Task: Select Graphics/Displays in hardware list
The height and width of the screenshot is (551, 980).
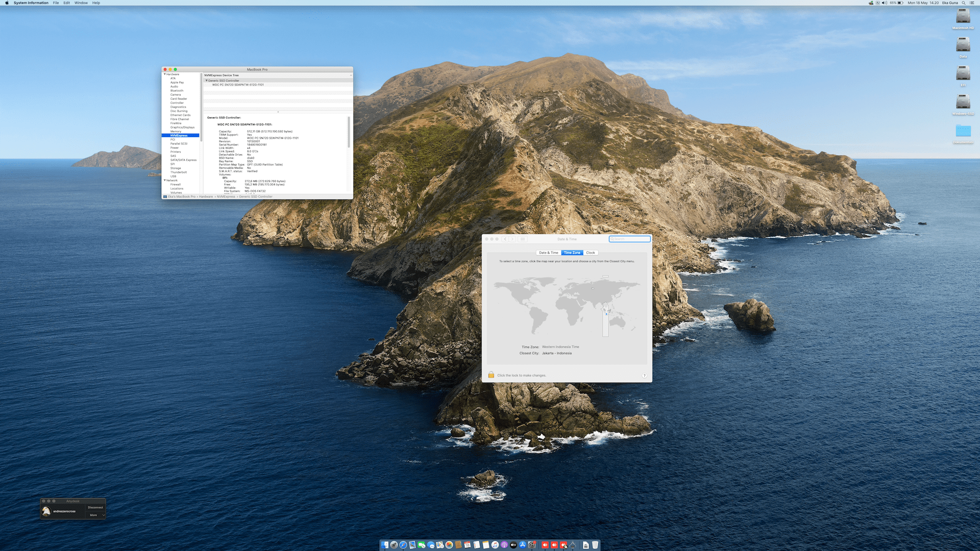Action: pyautogui.click(x=182, y=128)
